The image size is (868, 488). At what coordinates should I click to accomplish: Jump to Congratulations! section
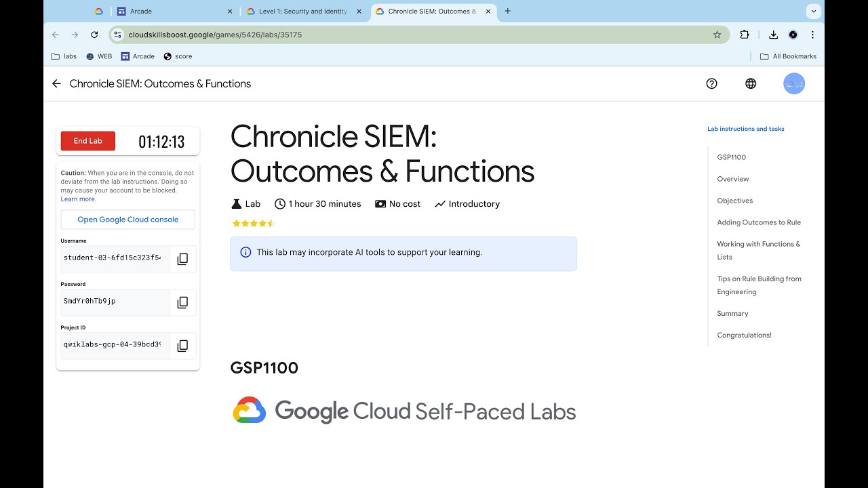coord(744,335)
